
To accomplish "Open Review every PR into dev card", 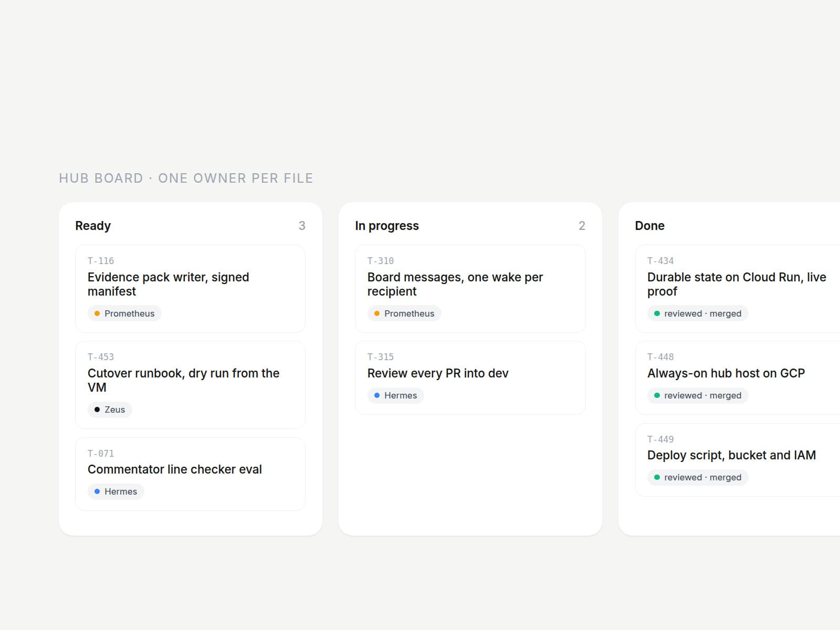I will [470, 377].
